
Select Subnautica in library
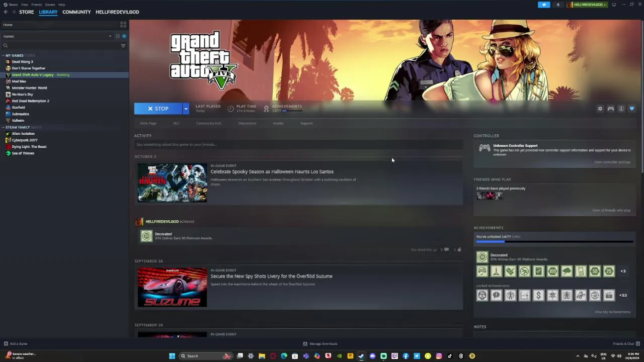click(x=20, y=114)
